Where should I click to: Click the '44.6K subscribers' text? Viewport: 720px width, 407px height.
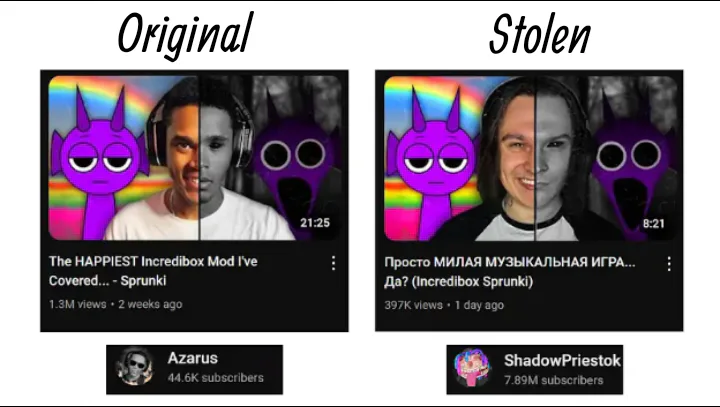[x=215, y=378]
